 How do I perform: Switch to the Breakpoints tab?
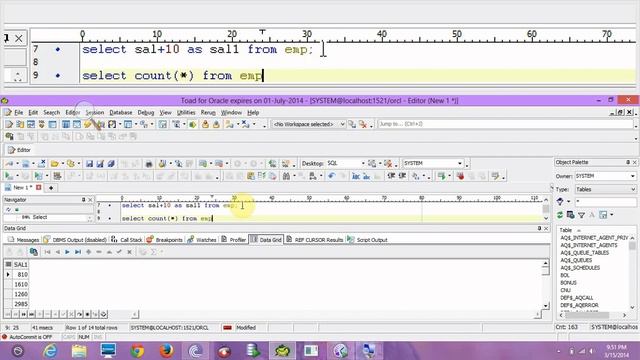(x=164, y=240)
